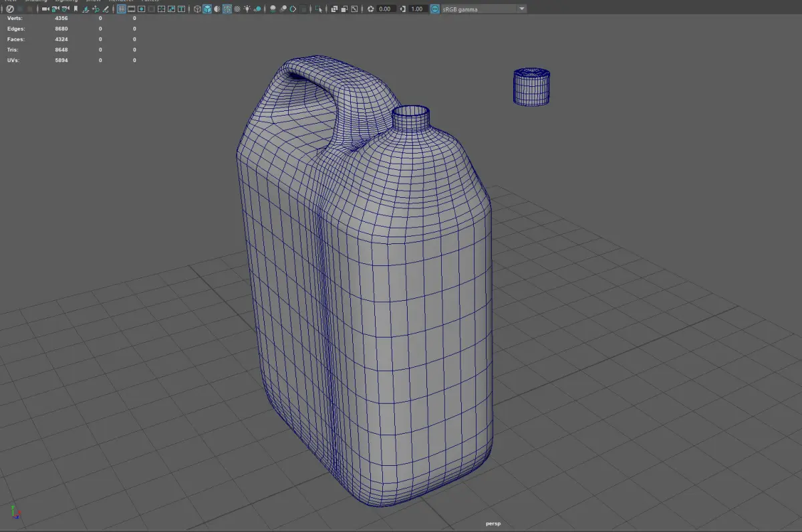Click the Isolate Select icon

pyautogui.click(x=319, y=9)
